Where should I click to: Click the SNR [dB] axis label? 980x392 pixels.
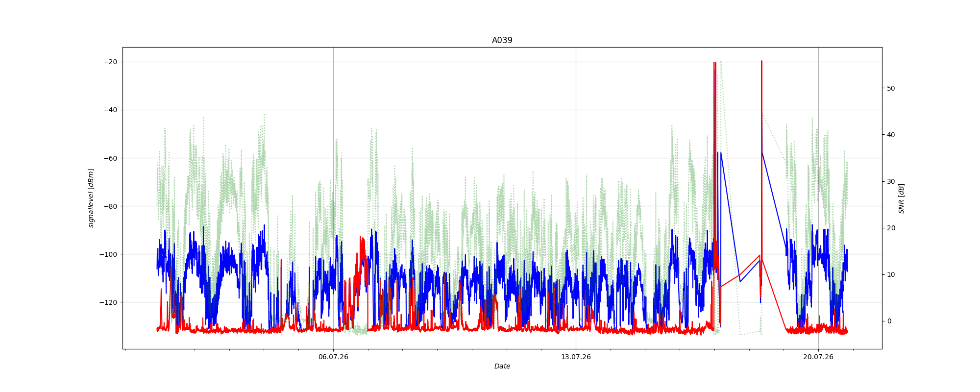click(901, 198)
